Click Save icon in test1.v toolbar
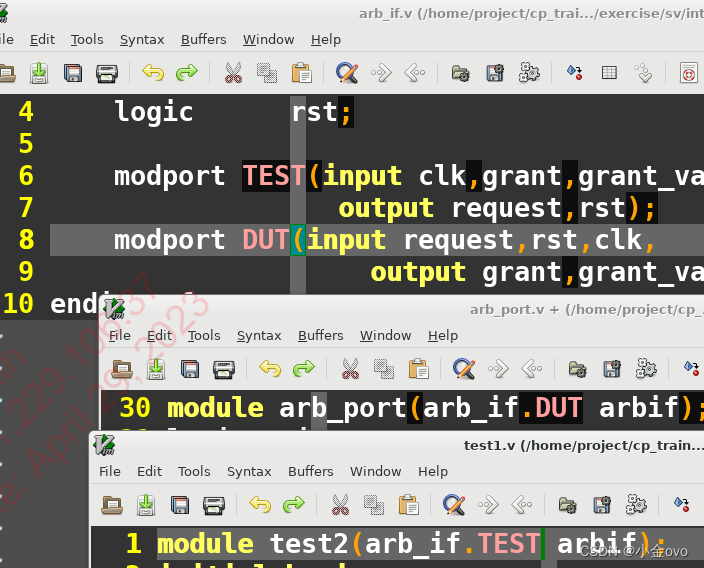Viewport: 704px width, 568px height. click(146, 505)
